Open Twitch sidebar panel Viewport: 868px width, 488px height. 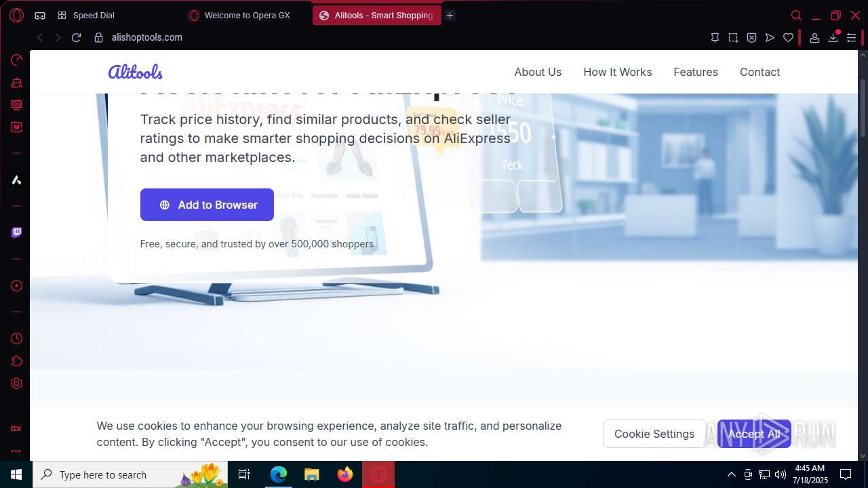16,232
